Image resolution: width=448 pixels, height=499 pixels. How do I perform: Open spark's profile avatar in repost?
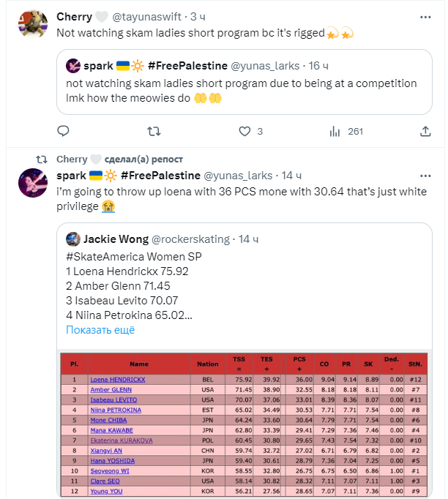pyautogui.click(x=33, y=184)
